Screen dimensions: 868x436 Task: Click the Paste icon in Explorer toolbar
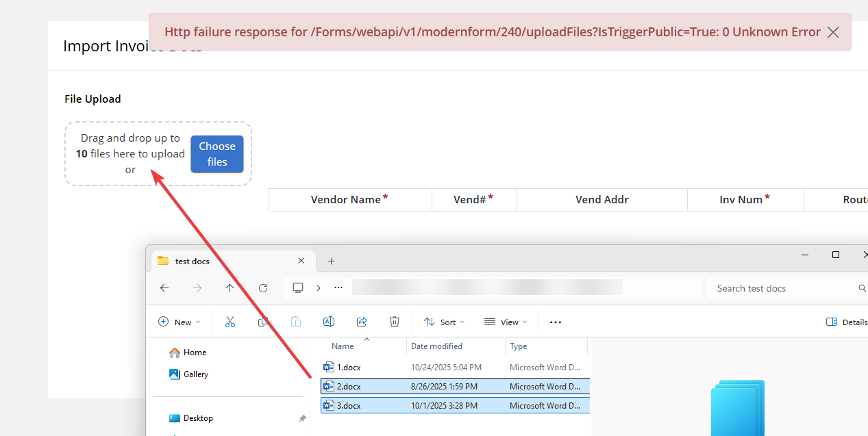tap(296, 322)
